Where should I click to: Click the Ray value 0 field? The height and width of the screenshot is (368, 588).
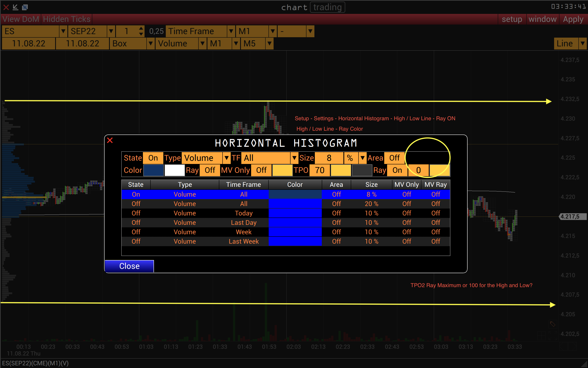point(418,170)
